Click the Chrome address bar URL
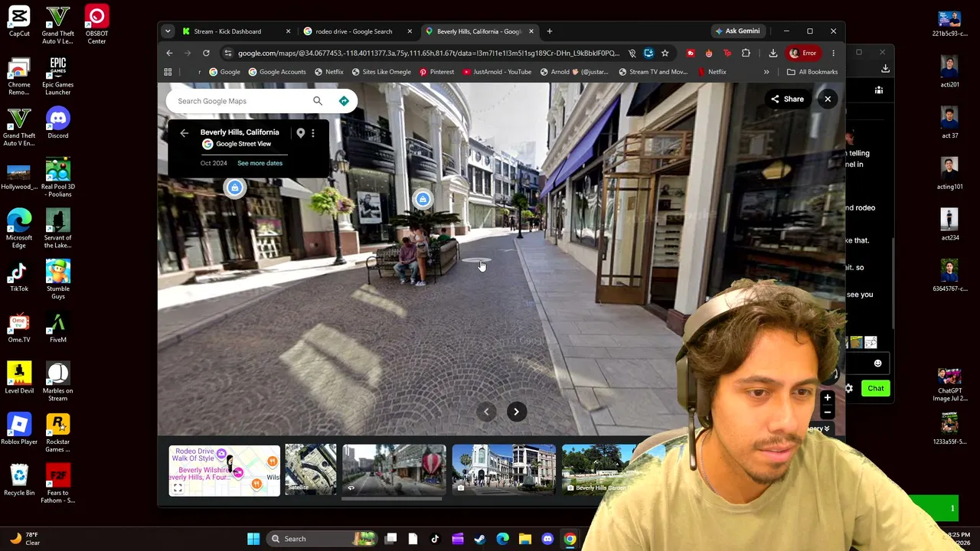Screen dimensions: 980x551 428,53
